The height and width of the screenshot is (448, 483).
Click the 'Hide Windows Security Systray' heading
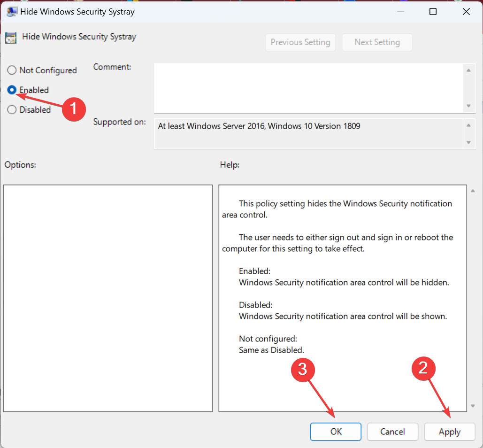coord(79,37)
